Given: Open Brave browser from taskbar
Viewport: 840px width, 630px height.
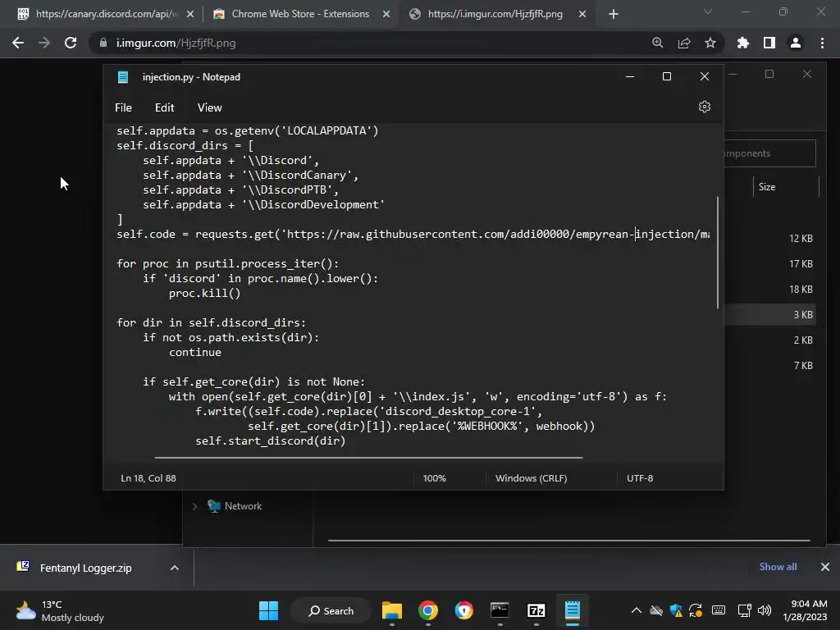Looking at the screenshot, I should [x=464, y=610].
